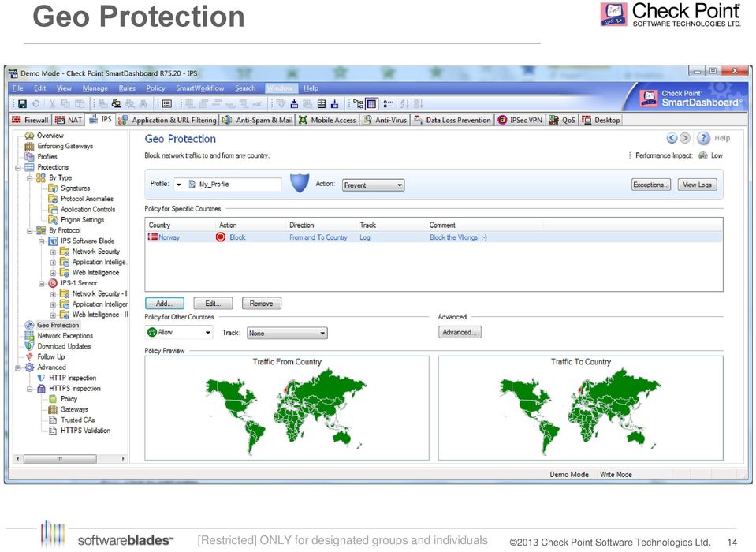
Task: Click the red Block action icon
Action: pyautogui.click(x=221, y=237)
